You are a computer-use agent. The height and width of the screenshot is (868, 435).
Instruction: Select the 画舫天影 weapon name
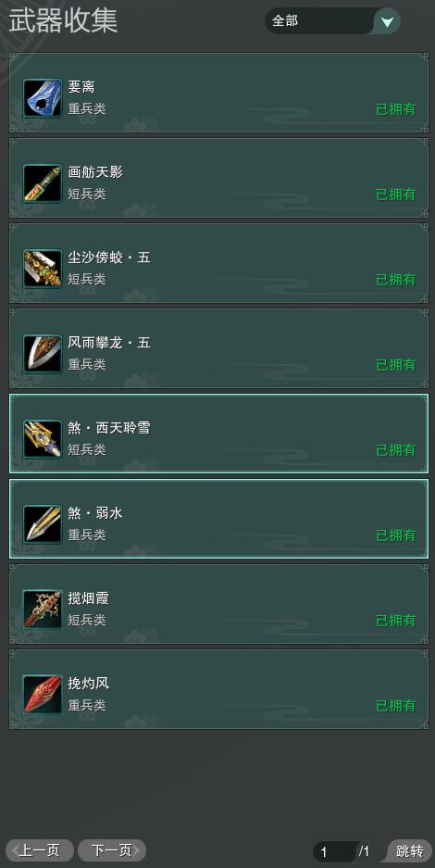click(95, 172)
